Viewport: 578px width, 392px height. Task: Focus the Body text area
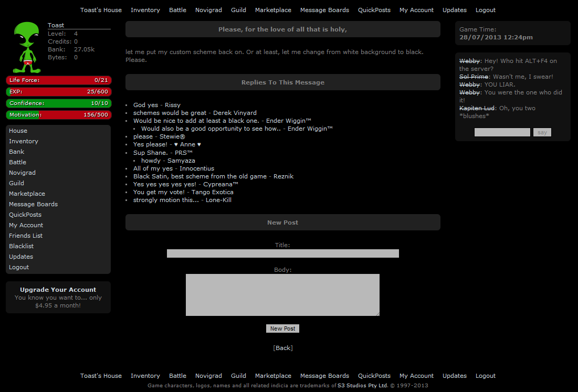coord(282,294)
